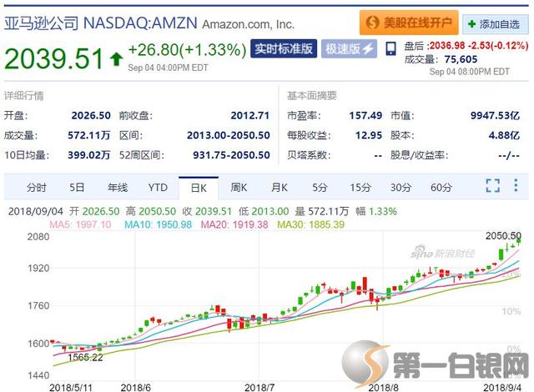Click the chart low label 1565.22
The height and width of the screenshot is (392, 534).
click(x=85, y=357)
